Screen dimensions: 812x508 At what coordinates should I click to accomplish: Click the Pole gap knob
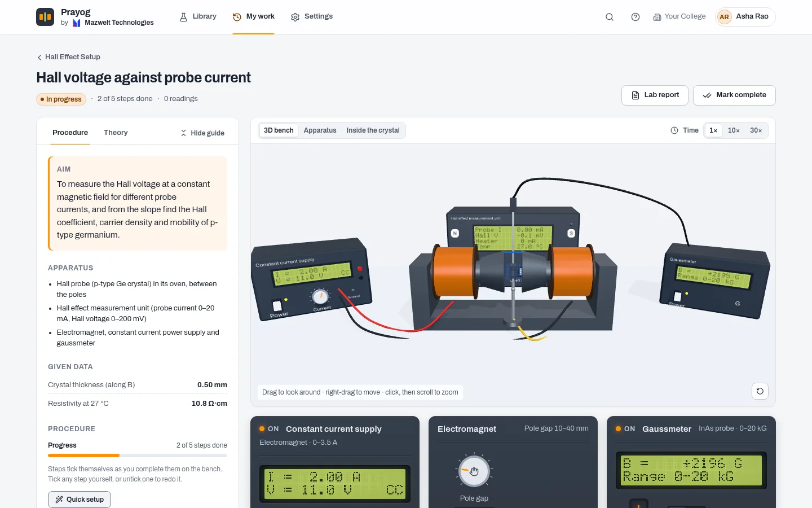[474, 471]
